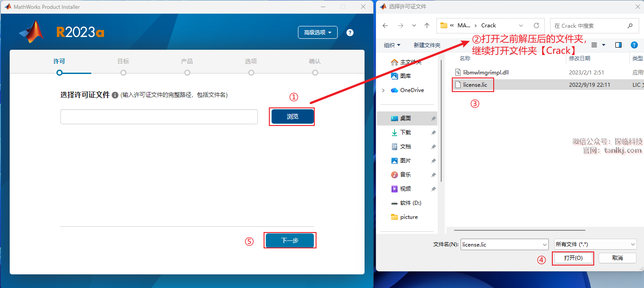Click the back arrow in file dialog
This screenshot has height=288, width=644.
[x=385, y=26]
